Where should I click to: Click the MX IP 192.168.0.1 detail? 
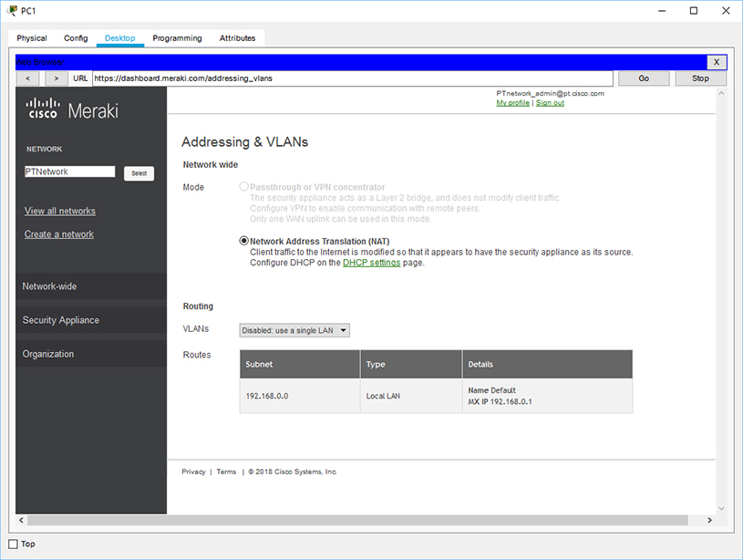(x=500, y=401)
